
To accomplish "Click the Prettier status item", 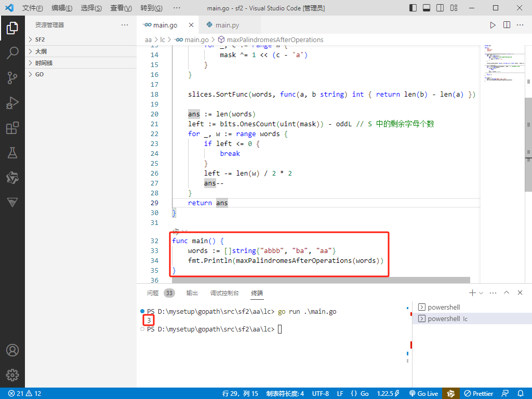I will (x=478, y=394).
